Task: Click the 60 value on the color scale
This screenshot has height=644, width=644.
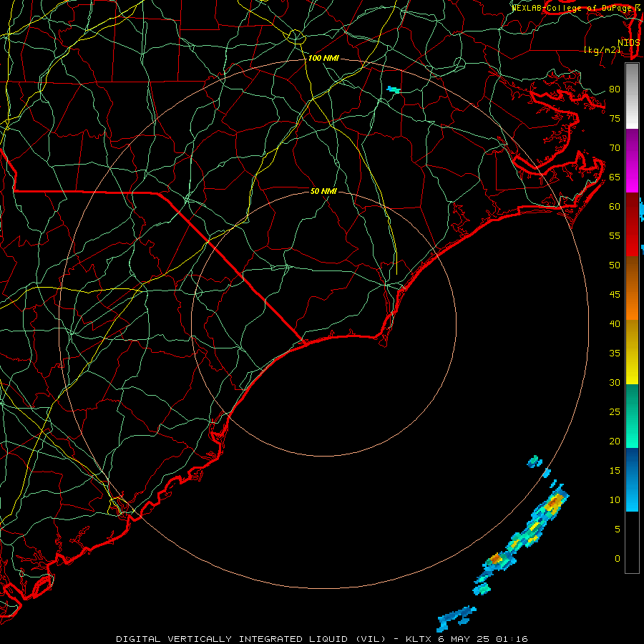Action: tap(615, 207)
